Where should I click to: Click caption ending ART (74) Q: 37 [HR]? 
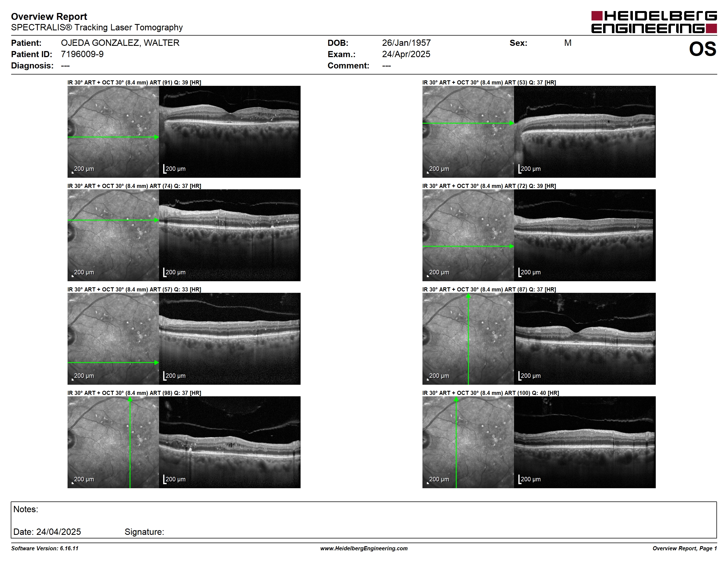134,186
